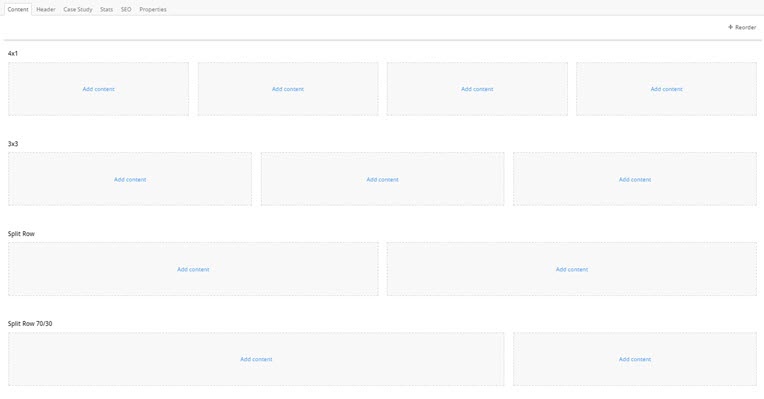Image resolution: width=764 pixels, height=399 pixels.
Task: Open the SEO tab
Action: 126,9
